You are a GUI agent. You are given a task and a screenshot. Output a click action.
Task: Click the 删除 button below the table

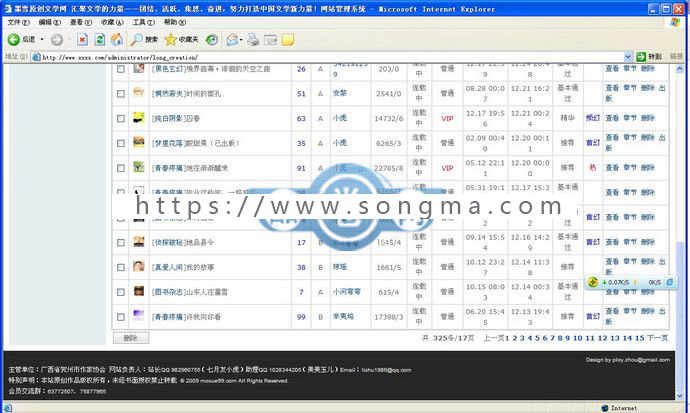[x=131, y=338]
